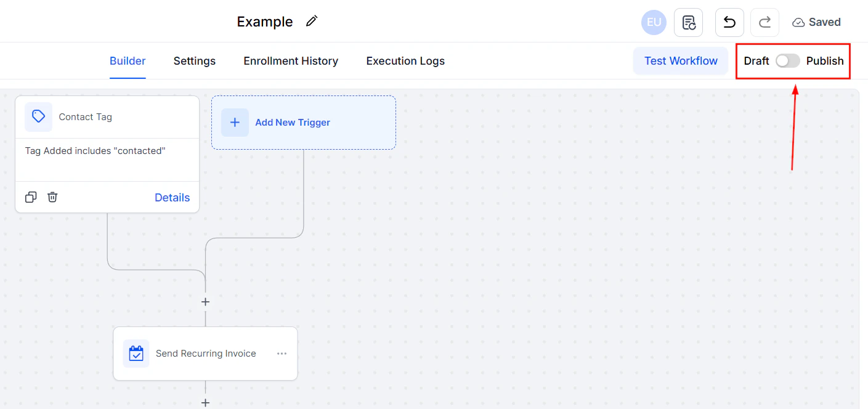Click the cloud Saved status icon
Image resolution: width=868 pixels, height=409 pixels.
pyautogui.click(x=798, y=22)
